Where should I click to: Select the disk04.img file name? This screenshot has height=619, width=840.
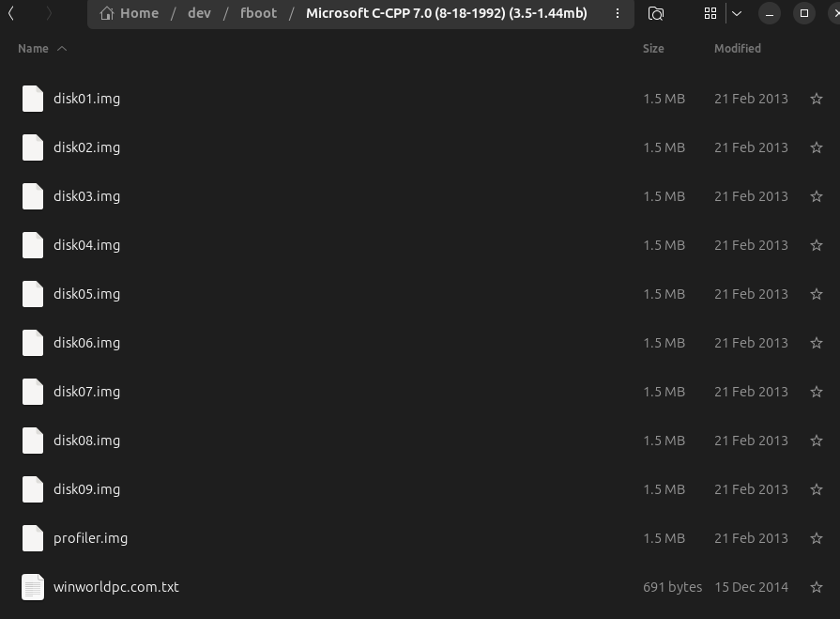click(x=86, y=245)
